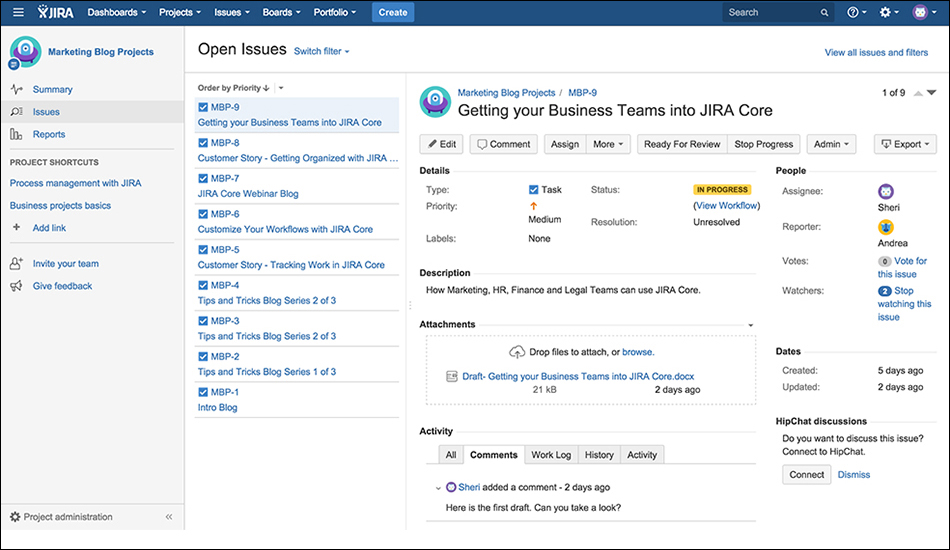Open the help question mark menu
This screenshot has width=950, height=550.
pos(856,12)
